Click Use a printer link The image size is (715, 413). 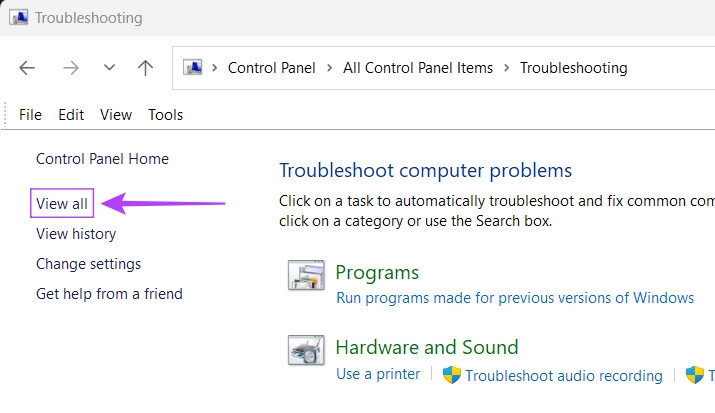pyautogui.click(x=378, y=374)
